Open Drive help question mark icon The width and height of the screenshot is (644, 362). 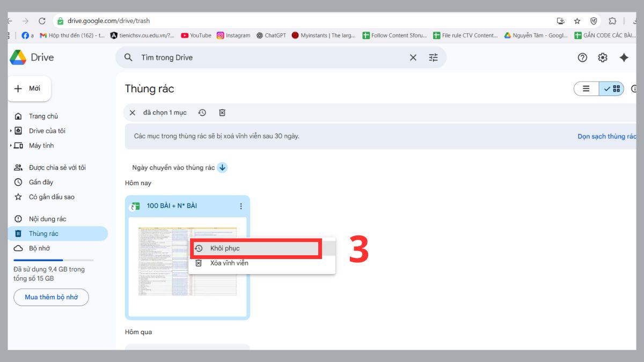582,57
